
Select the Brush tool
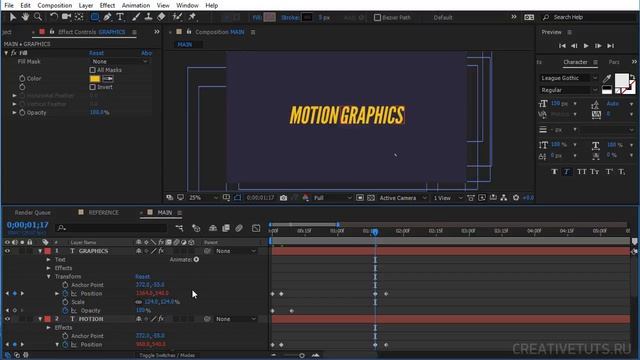tap(136, 17)
